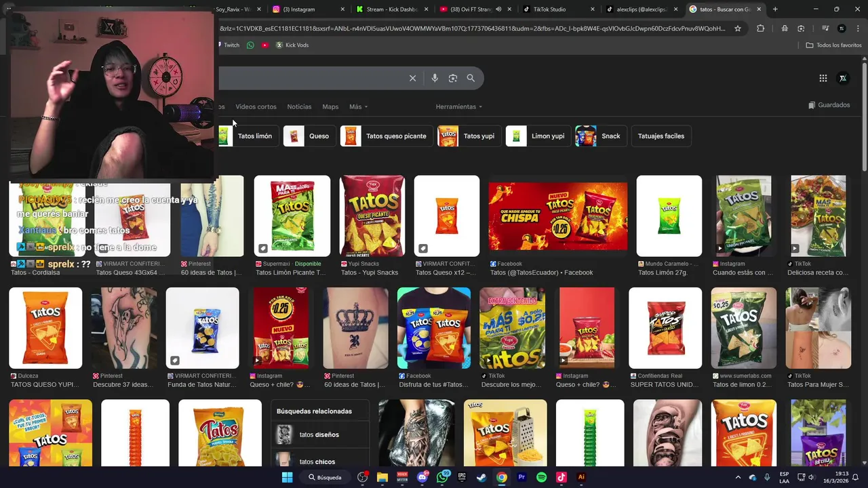Open the Guardados saved items
This screenshot has height=488, width=868.
829,105
